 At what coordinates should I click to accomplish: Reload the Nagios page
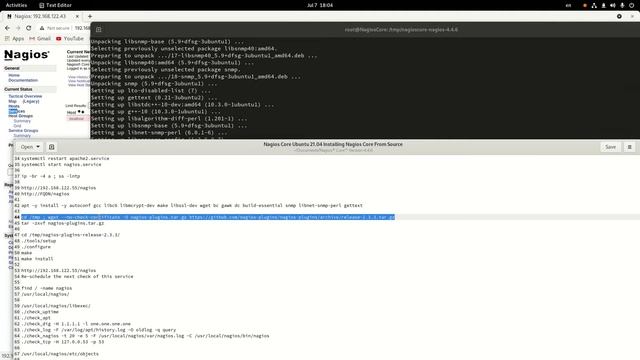pos(29,28)
